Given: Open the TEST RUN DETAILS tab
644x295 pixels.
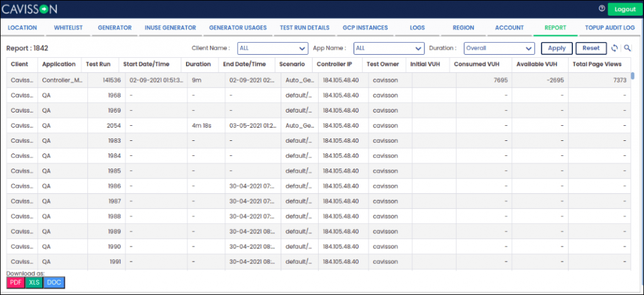Looking at the screenshot, I should point(304,28).
